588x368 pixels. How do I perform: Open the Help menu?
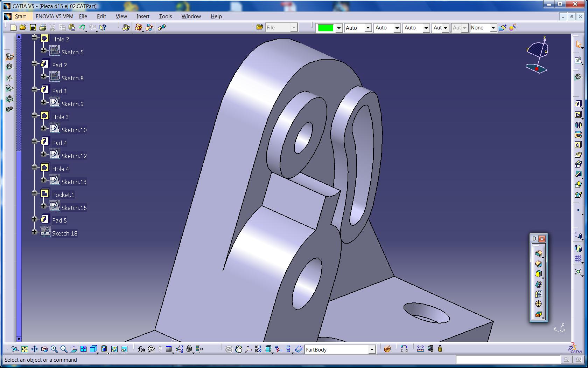[216, 16]
